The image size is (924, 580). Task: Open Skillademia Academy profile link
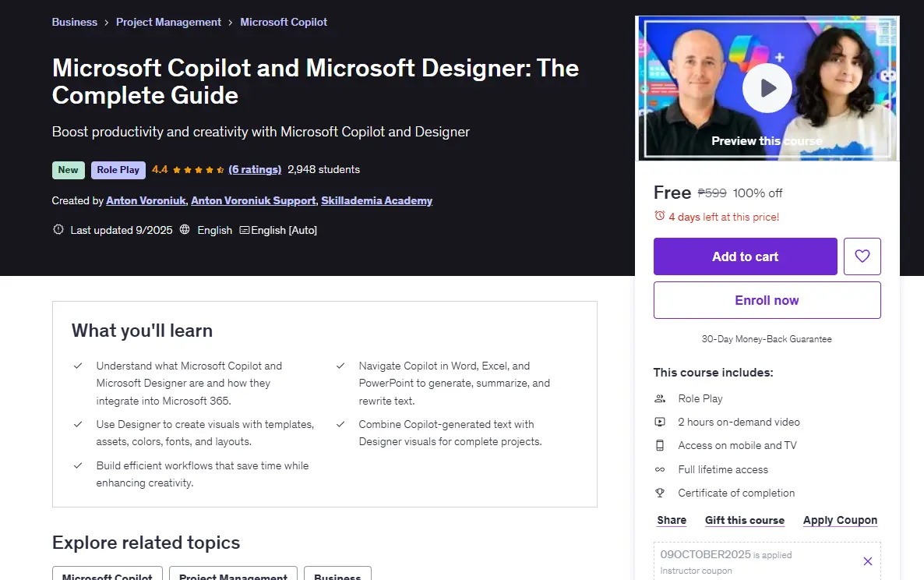pyautogui.click(x=376, y=200)
